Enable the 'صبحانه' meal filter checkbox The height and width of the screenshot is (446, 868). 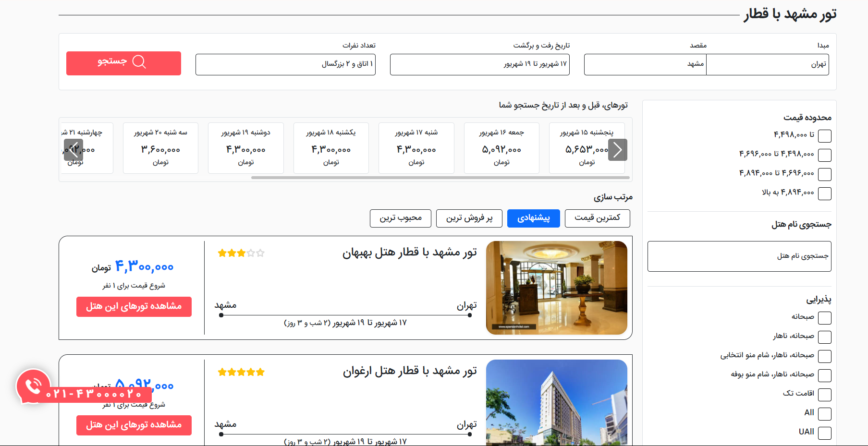824,318
